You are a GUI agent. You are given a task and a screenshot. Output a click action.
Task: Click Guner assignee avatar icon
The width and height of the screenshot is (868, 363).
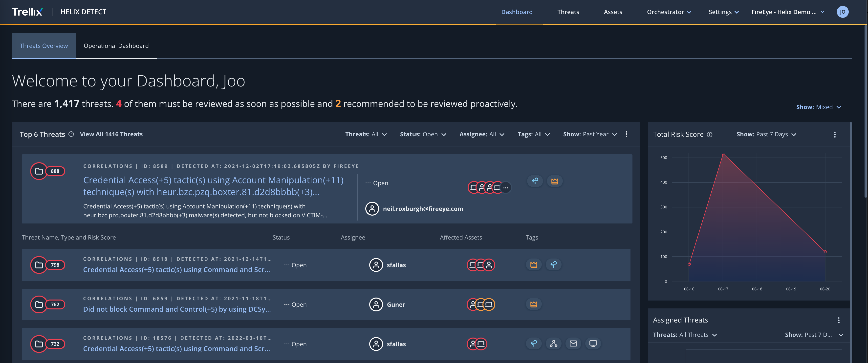tap(376, 304)
